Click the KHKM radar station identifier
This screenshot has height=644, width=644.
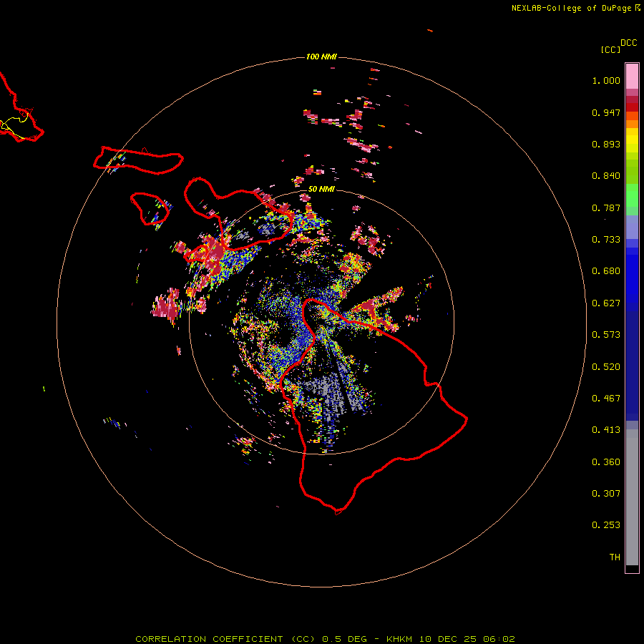click(399, 639)
